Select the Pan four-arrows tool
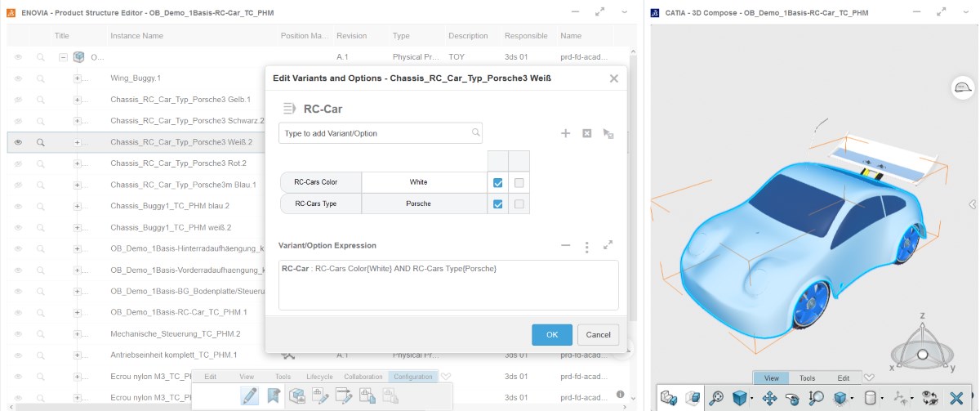Image resolution: width=980 pixels, height=411 pixels. point(769,398)
